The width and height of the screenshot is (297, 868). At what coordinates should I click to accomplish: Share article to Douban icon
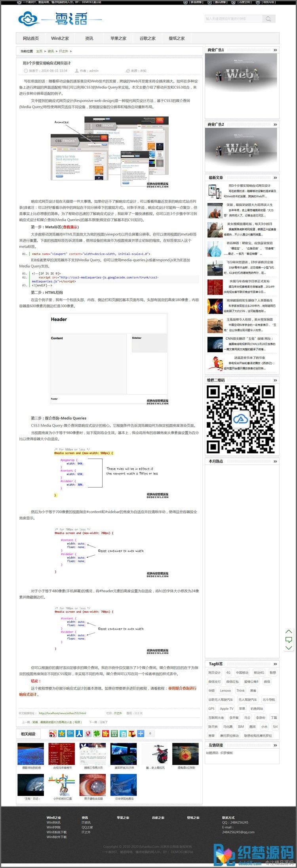pos(114,734)
